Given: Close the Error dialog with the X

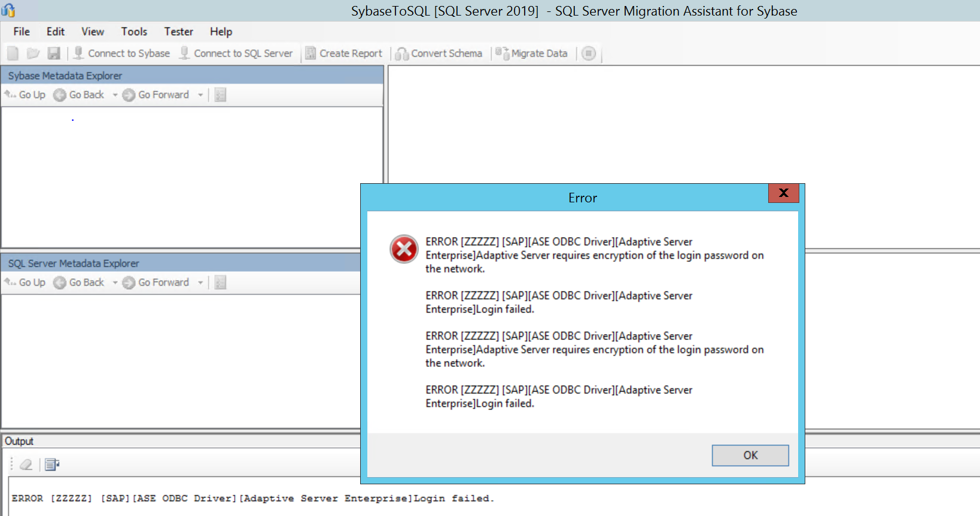Looking at the screenshot, I should 783,193.
